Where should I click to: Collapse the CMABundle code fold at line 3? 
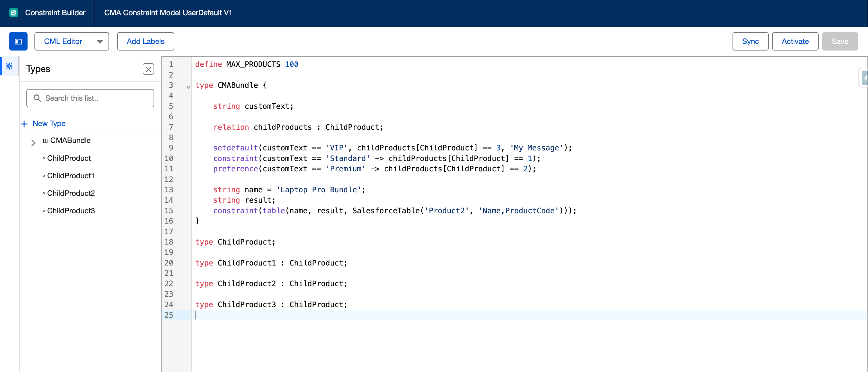pos(188,87)
